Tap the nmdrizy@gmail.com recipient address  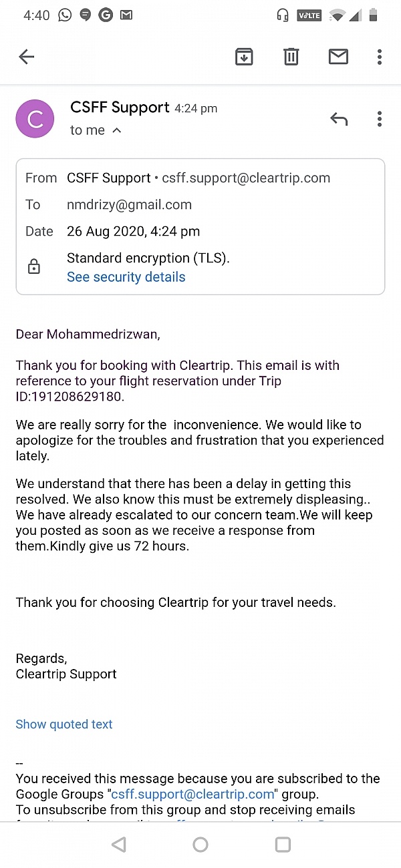point(129,205)
